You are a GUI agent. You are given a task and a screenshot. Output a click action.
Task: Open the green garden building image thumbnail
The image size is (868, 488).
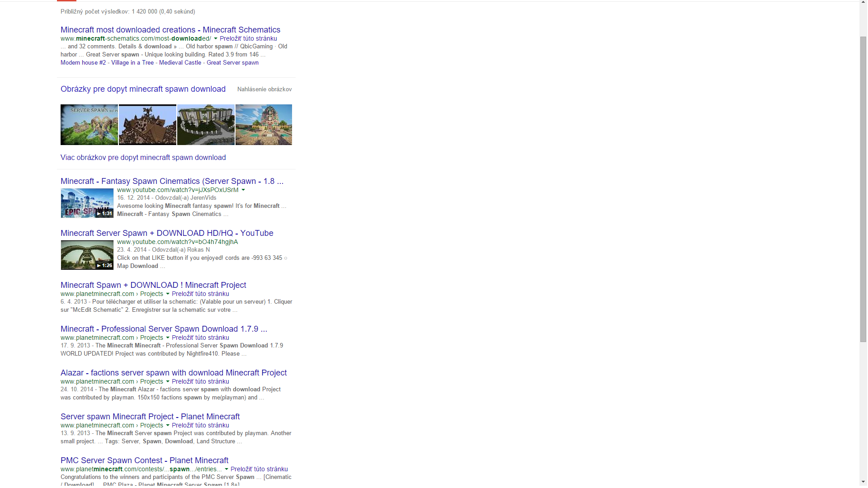(206, 125)
